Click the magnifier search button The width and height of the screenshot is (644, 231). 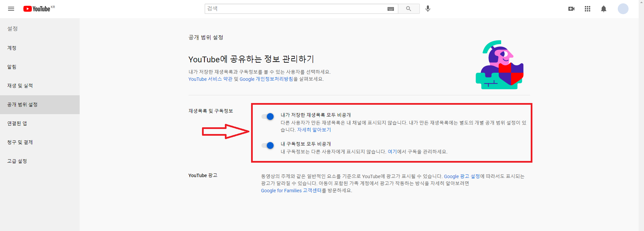click(409, 9)
